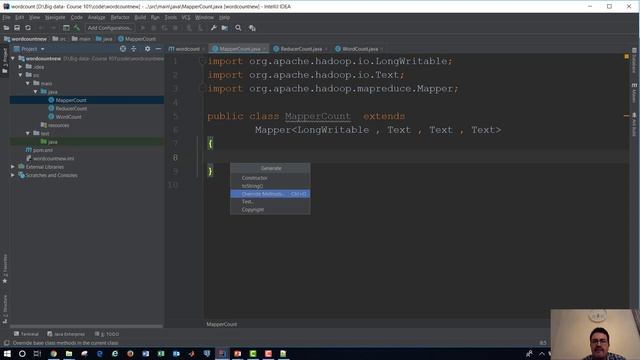The image size is (640, 360).
Task: Collapse the src folder
Action: tap(20, 75)
